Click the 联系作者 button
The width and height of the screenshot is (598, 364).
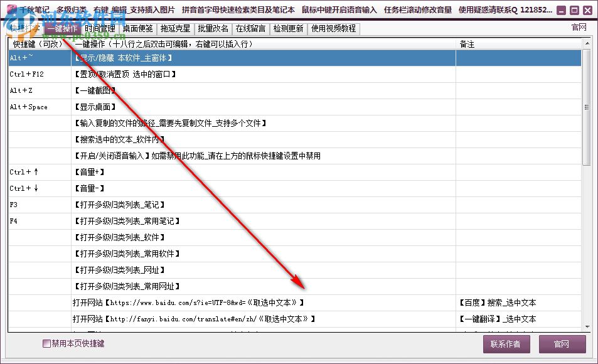click(x=506, y=344)
